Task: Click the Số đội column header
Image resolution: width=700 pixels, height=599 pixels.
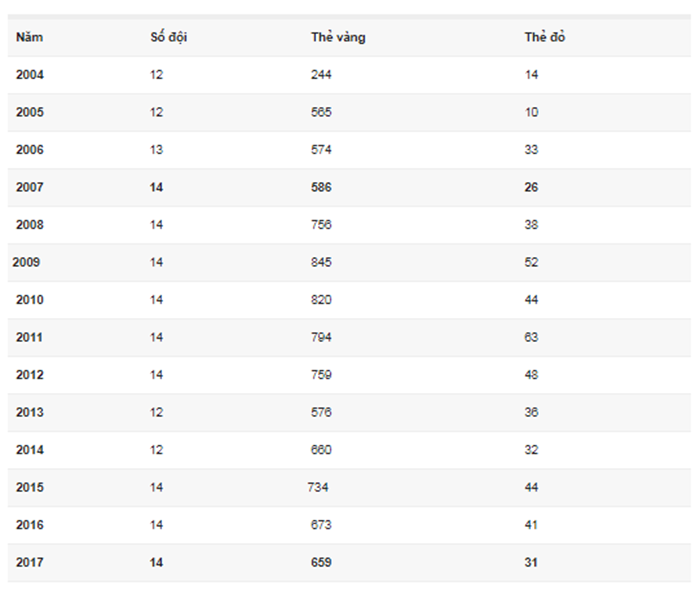Action: click(169, 37)
